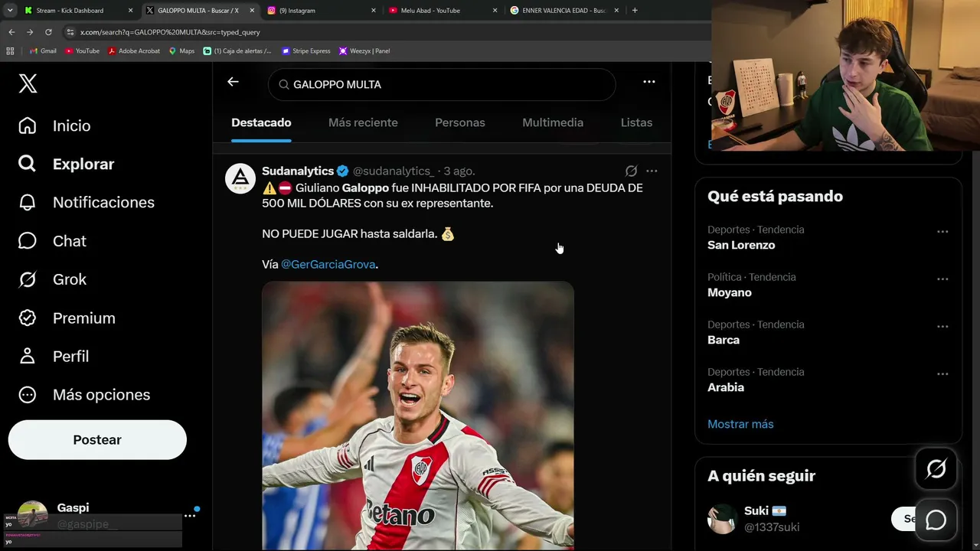Switch to the Instagram browser tab
Image resolution: width=980 pixels, height=551 pixels.
320,11
